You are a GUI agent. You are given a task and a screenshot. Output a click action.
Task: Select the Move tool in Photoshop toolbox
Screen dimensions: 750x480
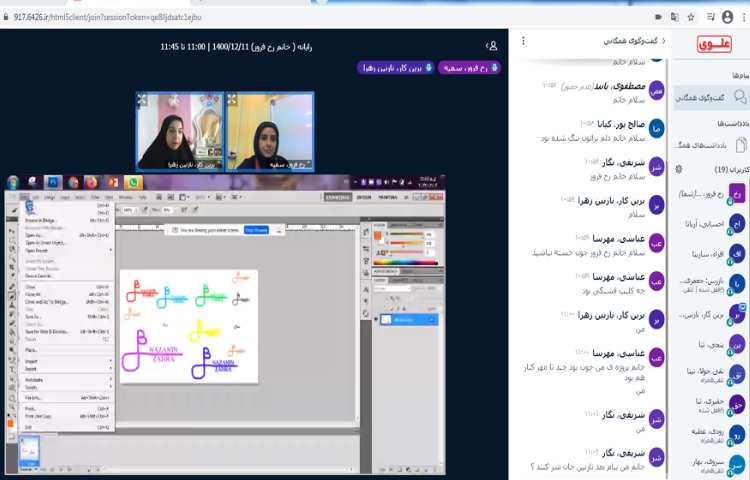click(x=11, y=230)
